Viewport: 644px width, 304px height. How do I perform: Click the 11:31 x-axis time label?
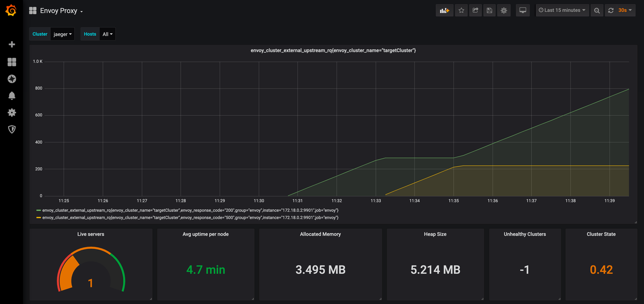pyautogui.click(x=298, y=201)
